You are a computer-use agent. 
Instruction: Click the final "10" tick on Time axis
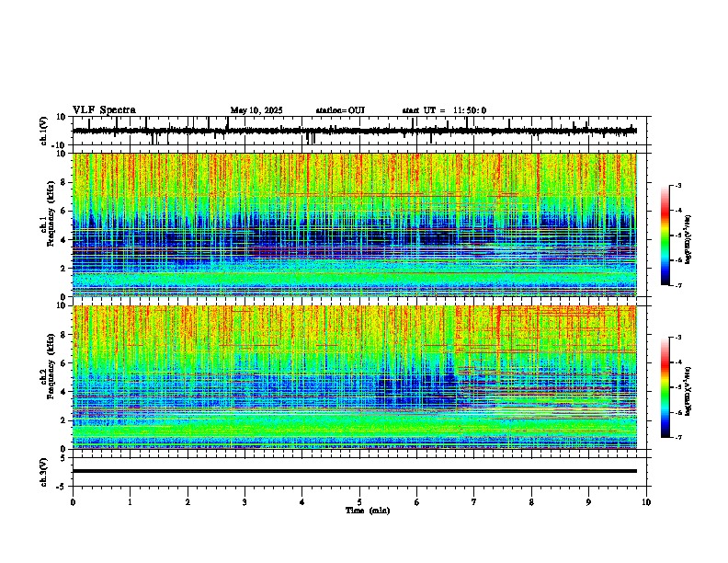(x=646, y=502)
